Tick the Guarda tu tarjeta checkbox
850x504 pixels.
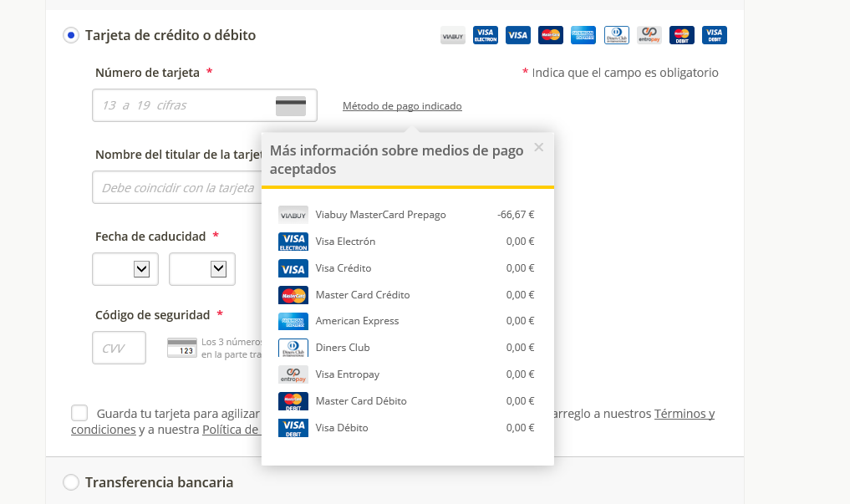click(79, 413)
